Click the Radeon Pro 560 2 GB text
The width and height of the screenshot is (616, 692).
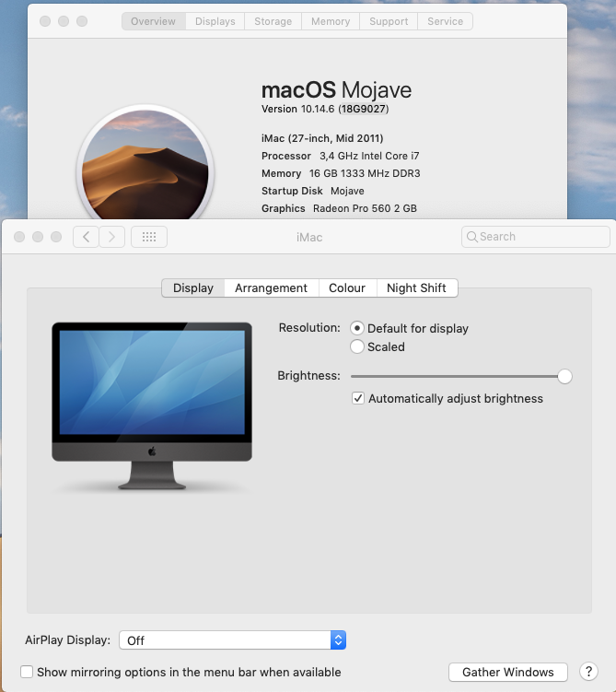pyautogui.click(x=366, y=208)
